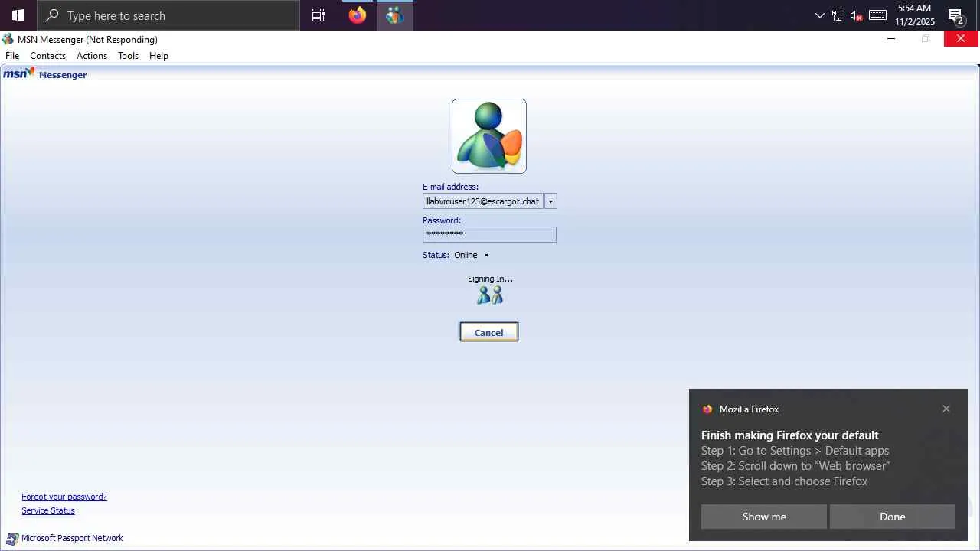Click the signing-in animation buddies icon
Screen dimensions: 980x551
pos(490,295)
